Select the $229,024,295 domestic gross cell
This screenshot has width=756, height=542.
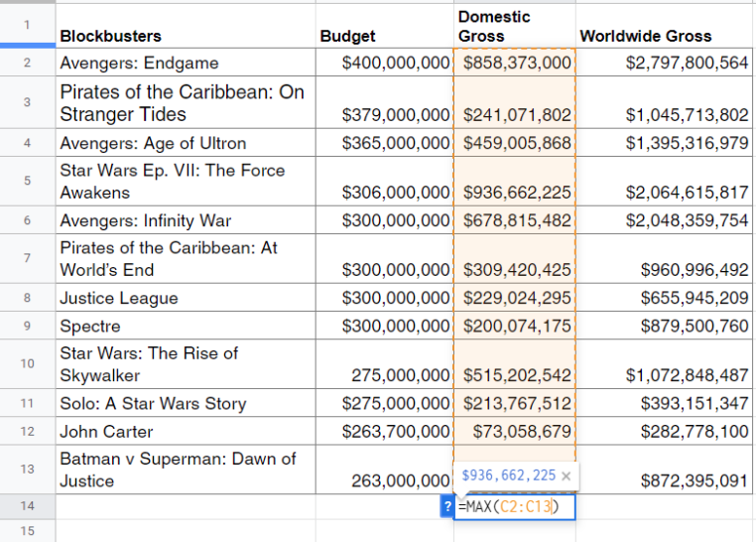click(x=515, y=298)
